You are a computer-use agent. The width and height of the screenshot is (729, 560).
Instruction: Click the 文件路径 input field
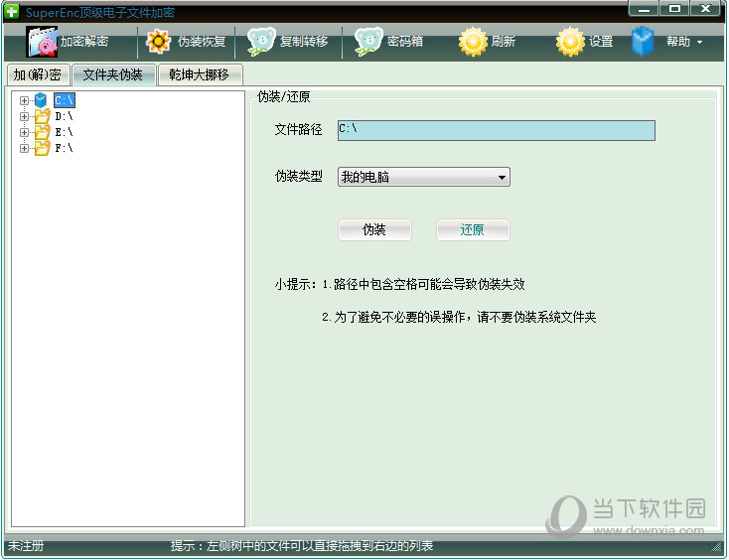(496, 130)
